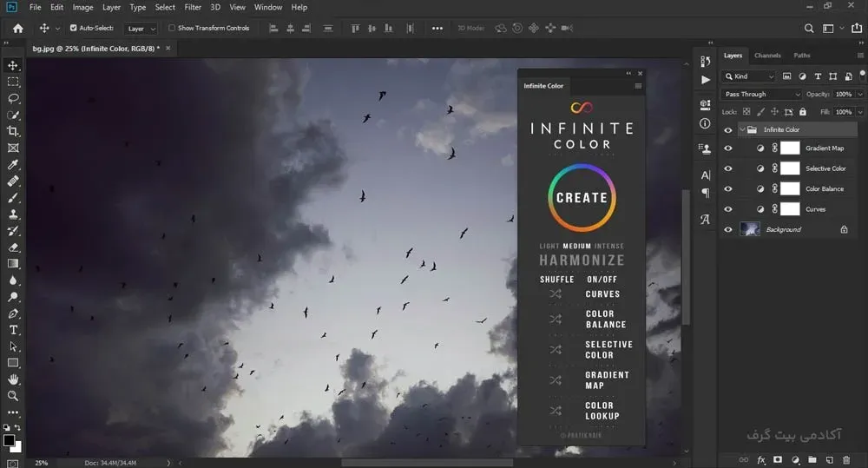The image size is (868, 468).
Task: Select the Rectangle shape tool
Action: click(x=13, y=363)
